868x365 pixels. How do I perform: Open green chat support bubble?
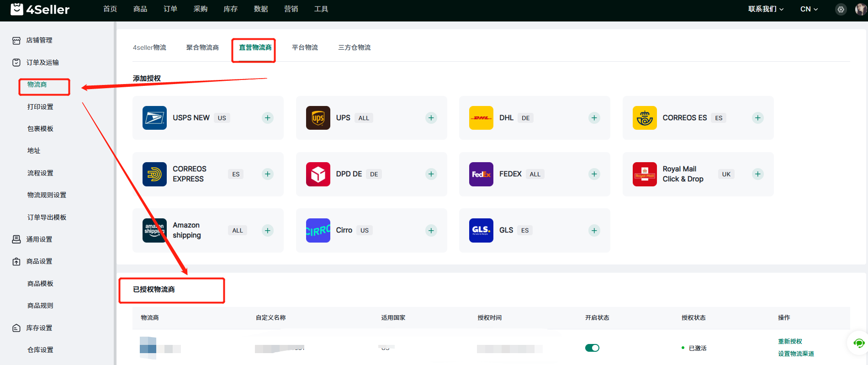click(859, 343)
